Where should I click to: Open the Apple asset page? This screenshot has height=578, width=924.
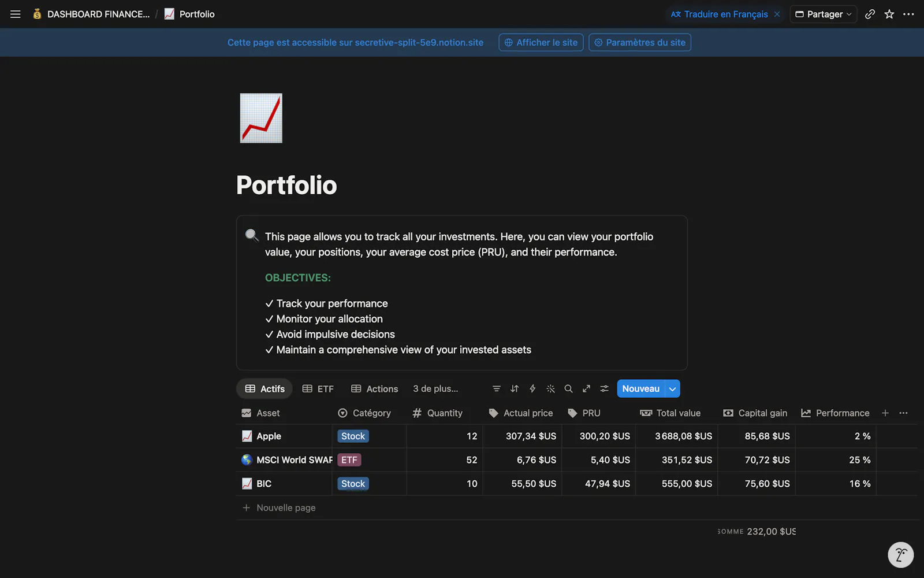pyautogui.click(x=269, y=436)
